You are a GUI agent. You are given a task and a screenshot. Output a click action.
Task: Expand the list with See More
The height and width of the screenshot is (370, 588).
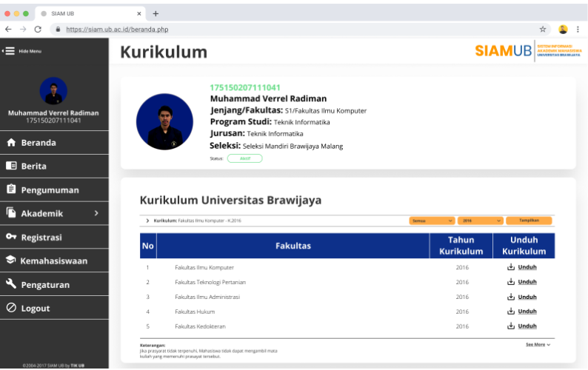[x=538, y=345]
